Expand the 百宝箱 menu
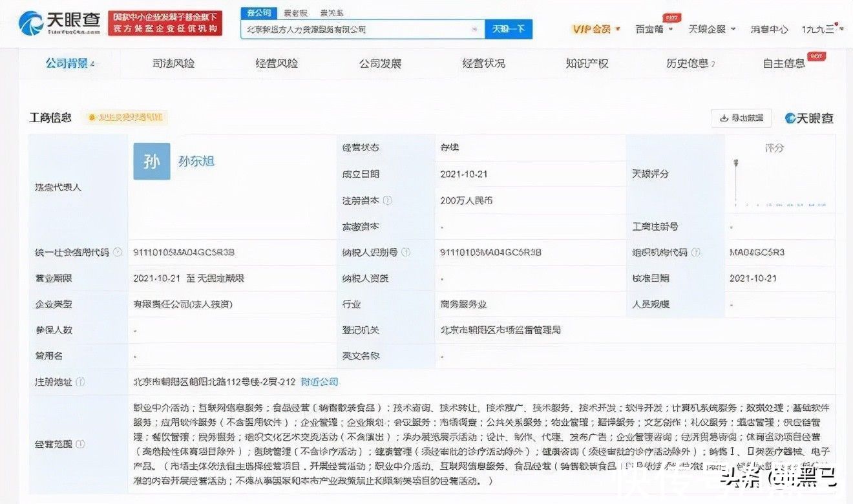Image resolution: width=853 pixels, height=504 pixels. click(x=654, y=29)
